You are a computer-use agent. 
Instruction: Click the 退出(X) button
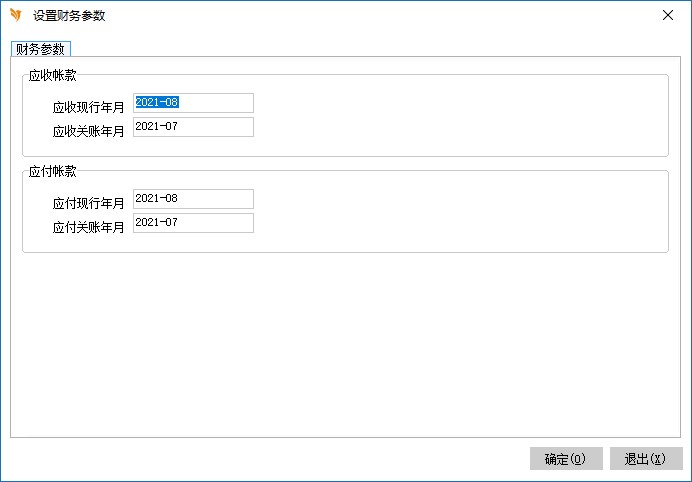coord(645,459)
